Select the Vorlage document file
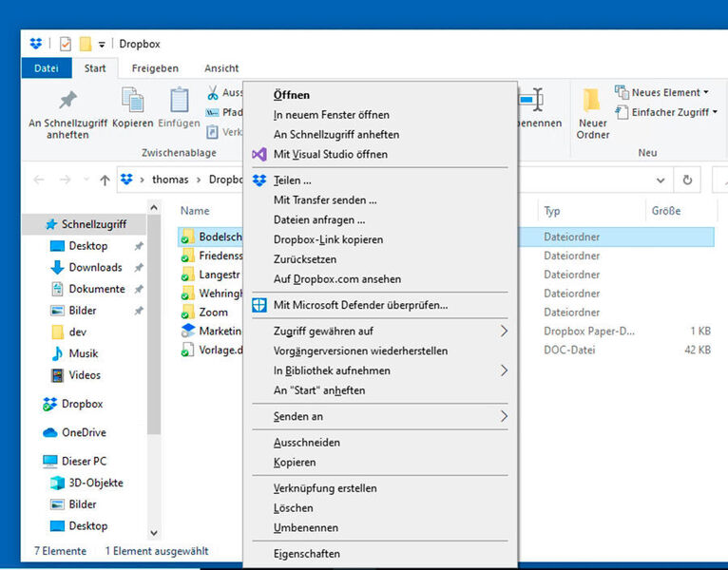The width and height of the screenshot is (728, 570). pyautogui.click(x=220, y=350)
